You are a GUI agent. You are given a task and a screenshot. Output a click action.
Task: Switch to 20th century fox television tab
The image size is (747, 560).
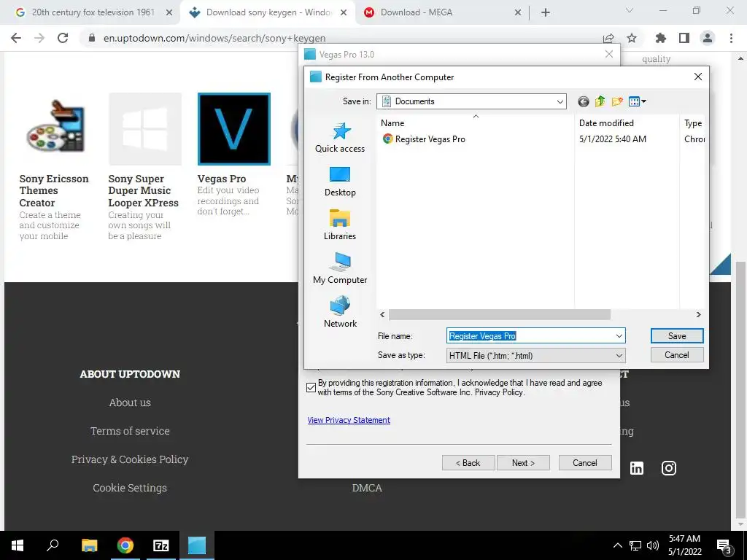point(93,12)
